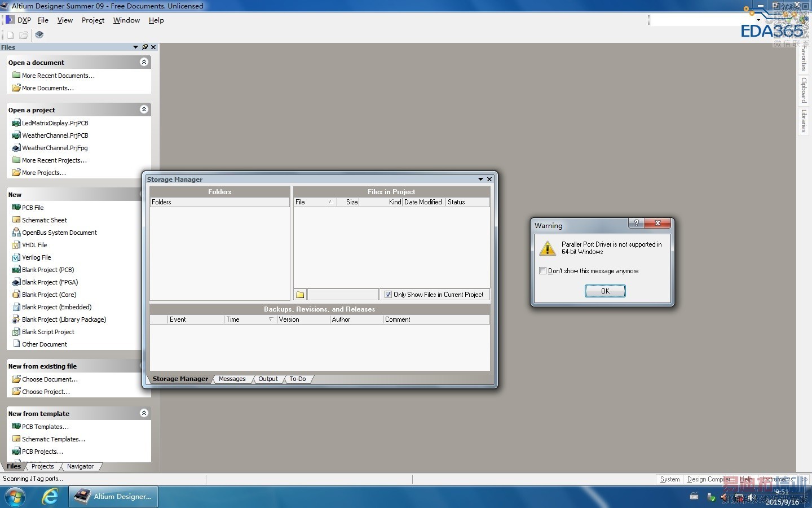Switch to the Output tab
The height and width of the screenshot is (508, 812).
(x=268, y=379)
